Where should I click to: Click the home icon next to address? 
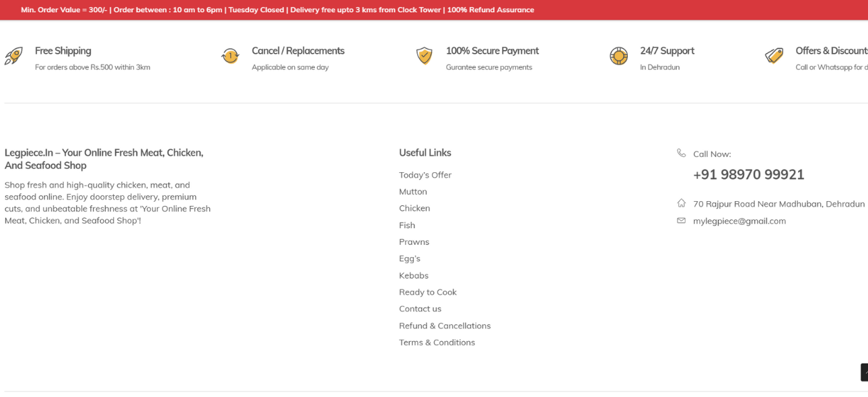point(681,203)
